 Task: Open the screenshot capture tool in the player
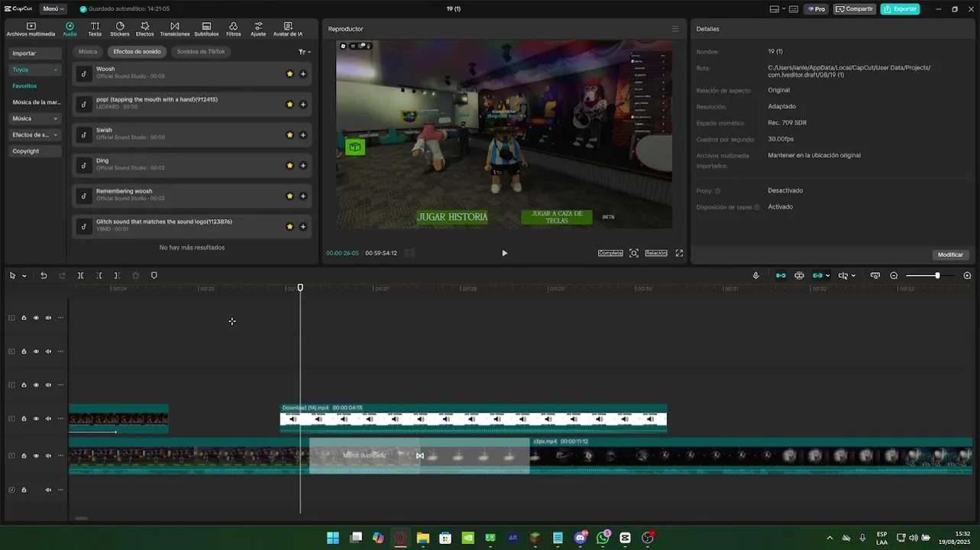(634, 253)
